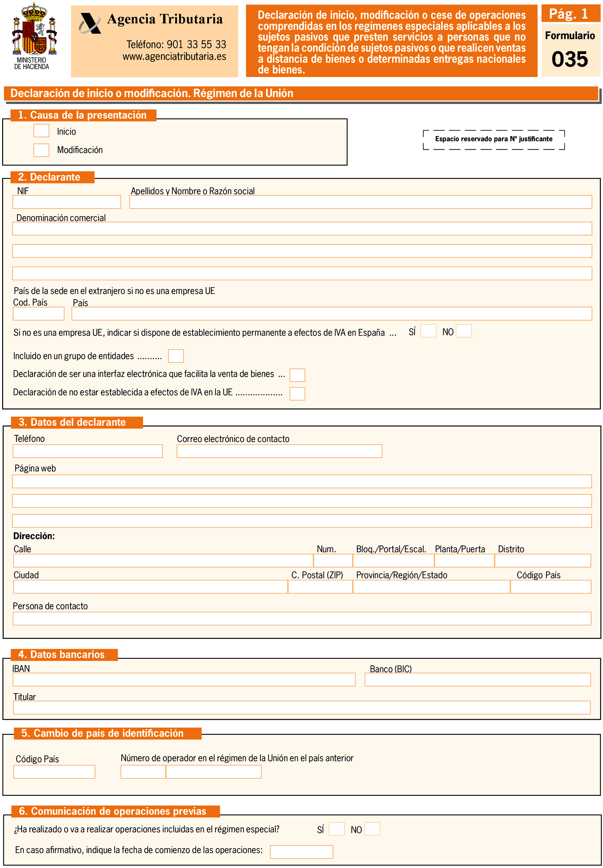603x868 pixels.
Task: Click the Código País field in Dirección
Action: pos(551,587)
